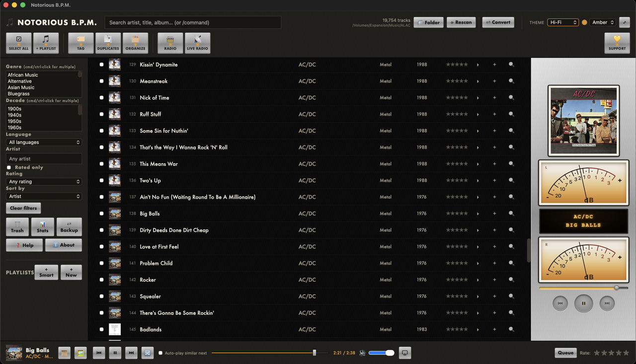Open the Queue

[565, 353]
